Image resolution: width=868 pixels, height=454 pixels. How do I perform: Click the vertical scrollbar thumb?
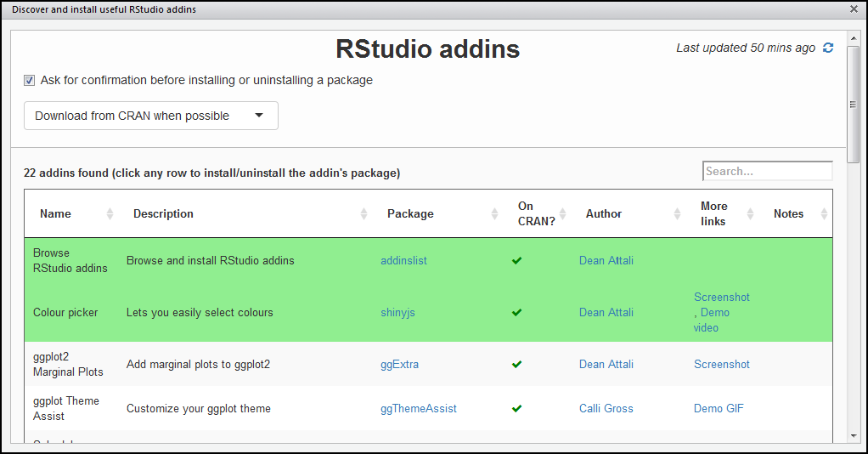pos(853,105)
